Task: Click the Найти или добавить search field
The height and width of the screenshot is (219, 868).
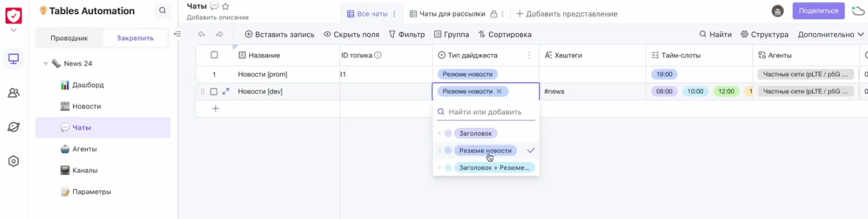Action: [486, 112]
